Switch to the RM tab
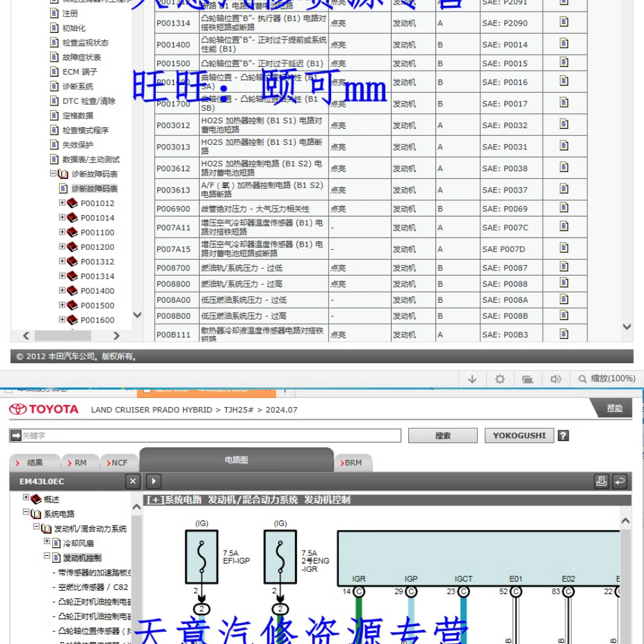644x644 pixels. (x=80, y=463)
